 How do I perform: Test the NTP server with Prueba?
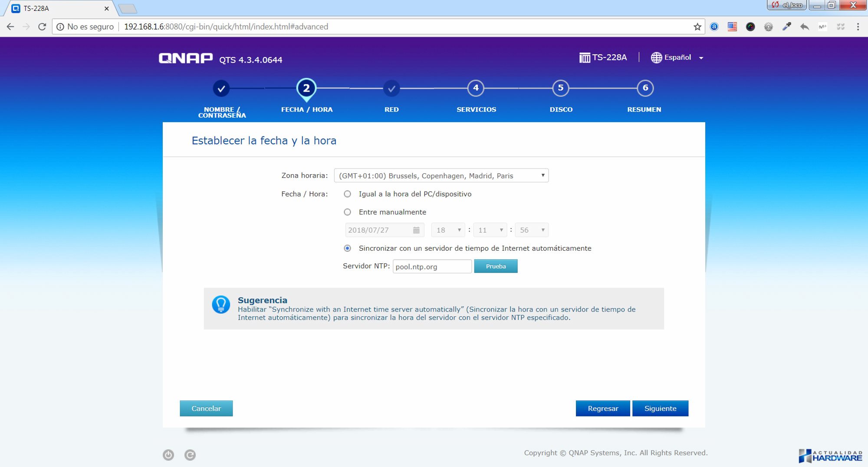click(496, 266)
